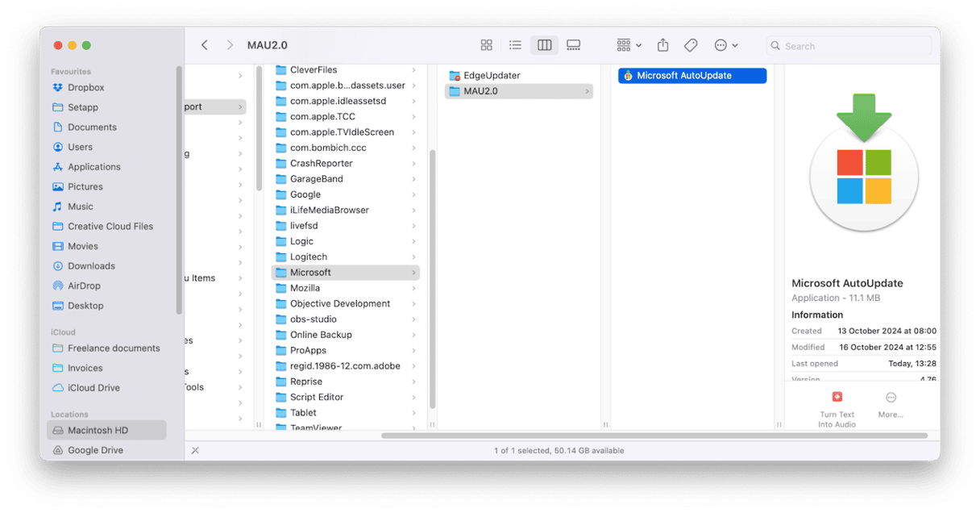Viewport: 980px width, 513px height.
Task: Switch to column view
Action: pos(544,45)
